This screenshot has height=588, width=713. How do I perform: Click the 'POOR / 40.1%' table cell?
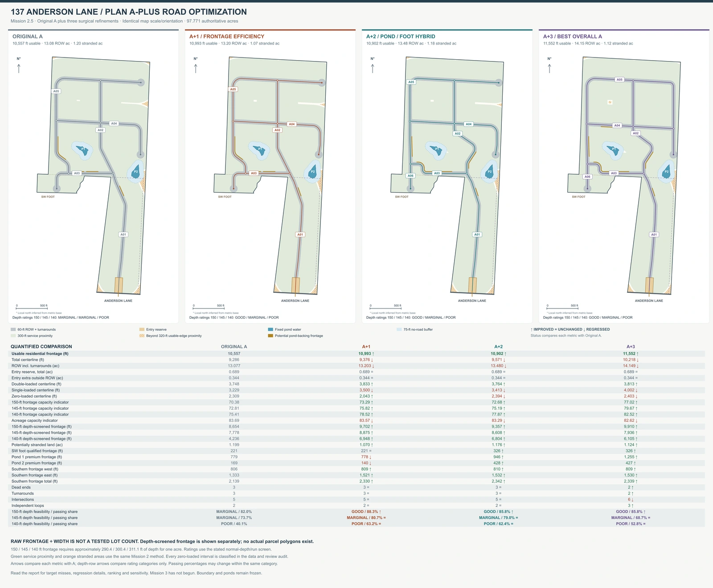point(234,524)
